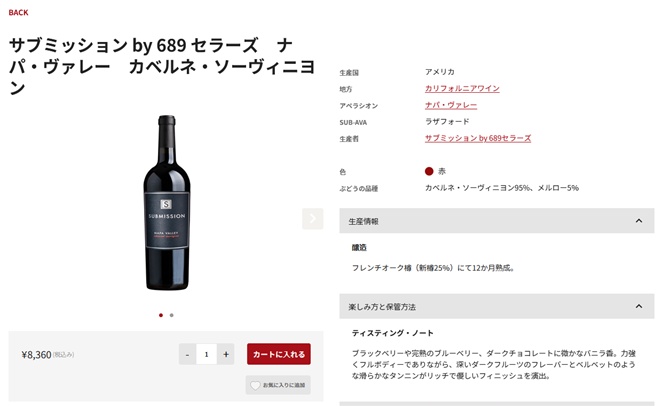
Task: Click the chevron on 楽しみ方と保管方法 header
Action: click(x=639, y=306)
